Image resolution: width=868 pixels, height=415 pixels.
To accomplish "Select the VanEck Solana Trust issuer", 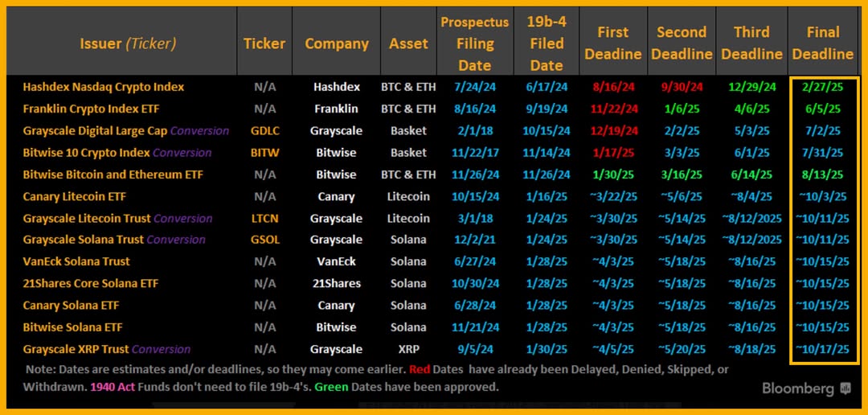I will click(76, 261).
